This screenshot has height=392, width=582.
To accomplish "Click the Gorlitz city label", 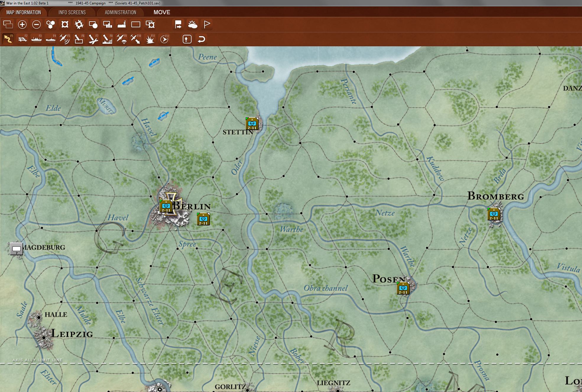I will pyautogui.click(x=230, y=387).
